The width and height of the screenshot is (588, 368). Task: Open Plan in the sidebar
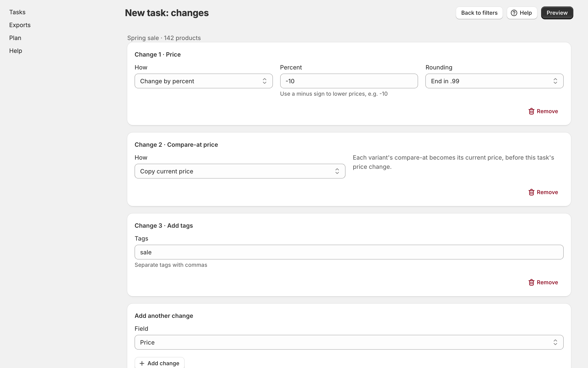pos(15,38)
